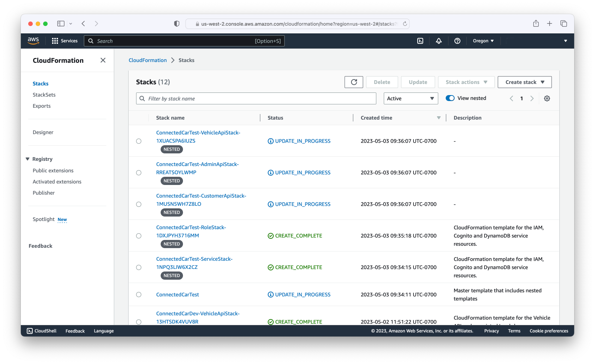The width and height of the screenshot is (595, 364).
Task: Click the Delete button
Action: [382, 82]
